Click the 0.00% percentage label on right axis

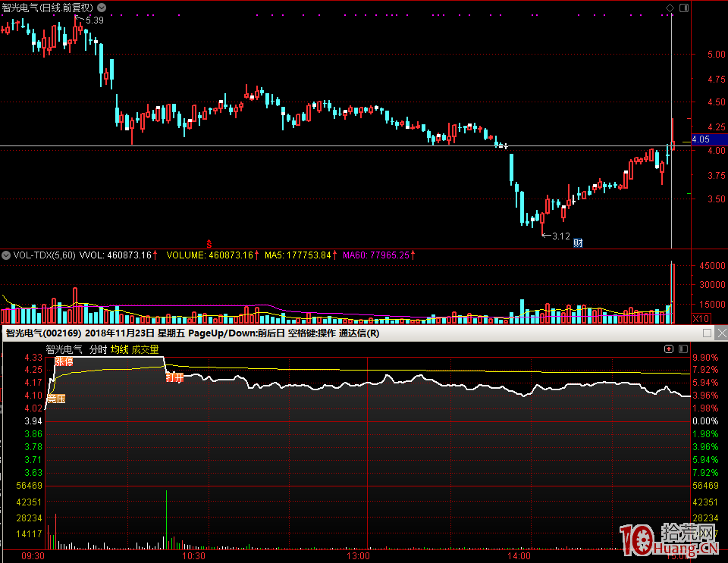point(705,421)
